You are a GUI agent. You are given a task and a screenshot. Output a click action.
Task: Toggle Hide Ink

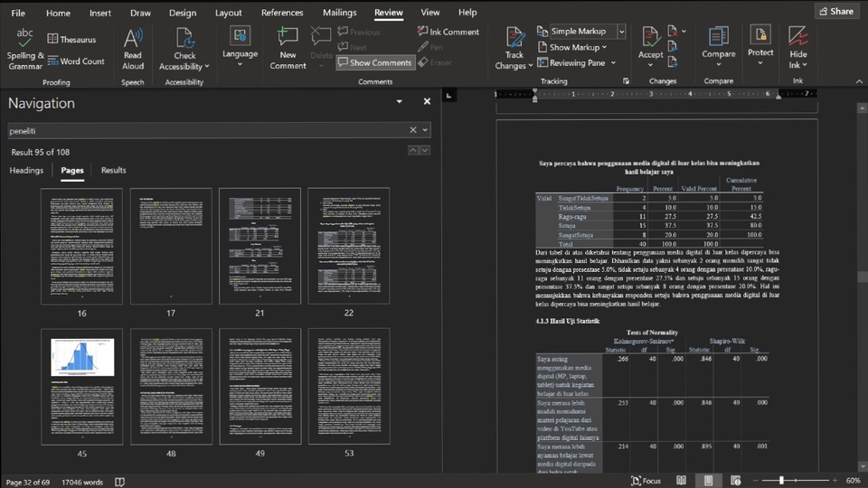tap(797, 48)
